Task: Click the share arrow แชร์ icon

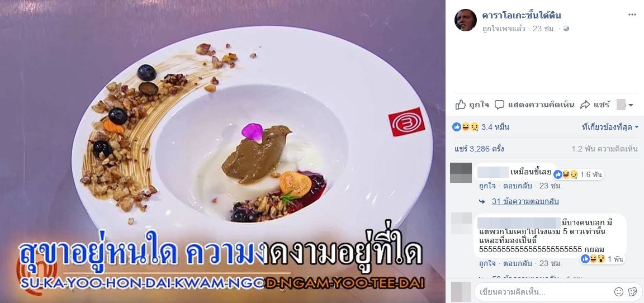Action: [585, 105]
